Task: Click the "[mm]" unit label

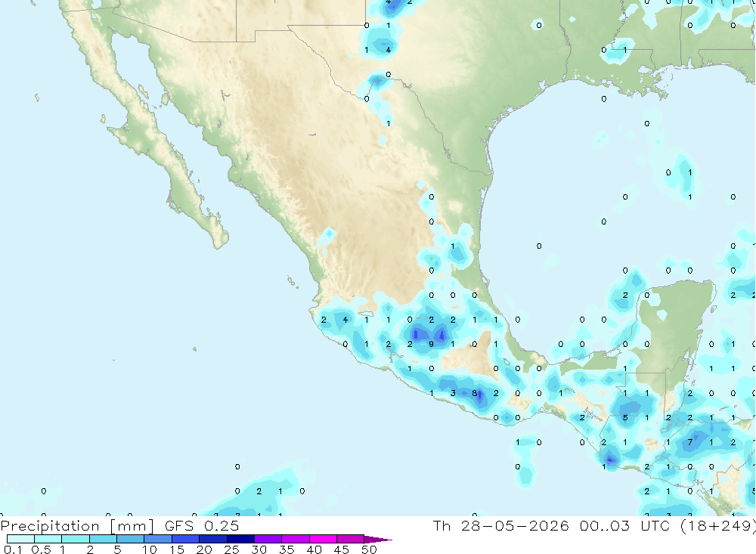Action: [132, 526]
